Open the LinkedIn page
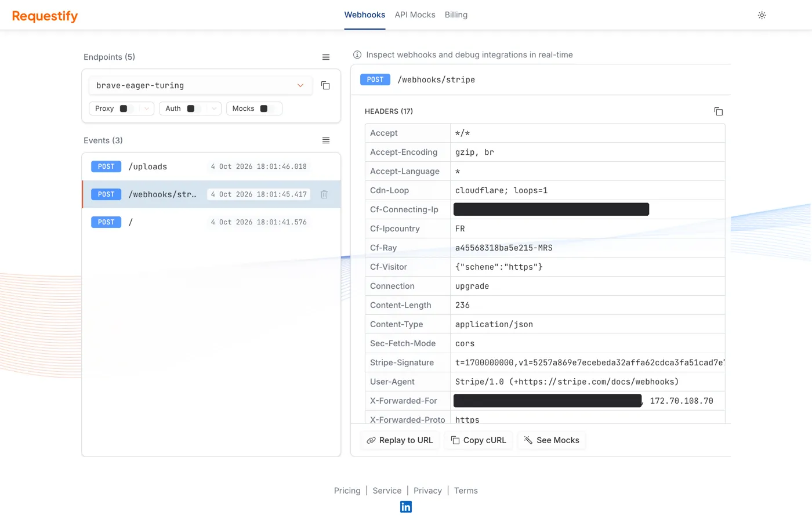 click(x=406, y=507)
